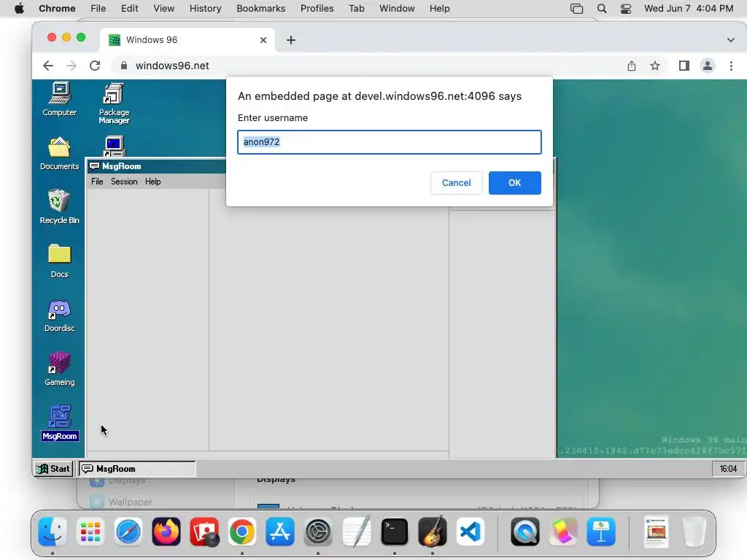
Task: Open Terminal from the Dock
Action: (x=395, y=532)
